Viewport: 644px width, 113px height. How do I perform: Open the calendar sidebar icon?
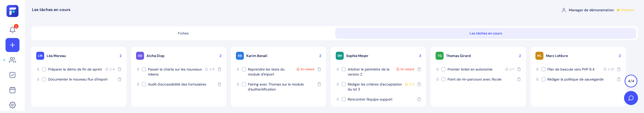pyautogui.click(x=12, y=90)
